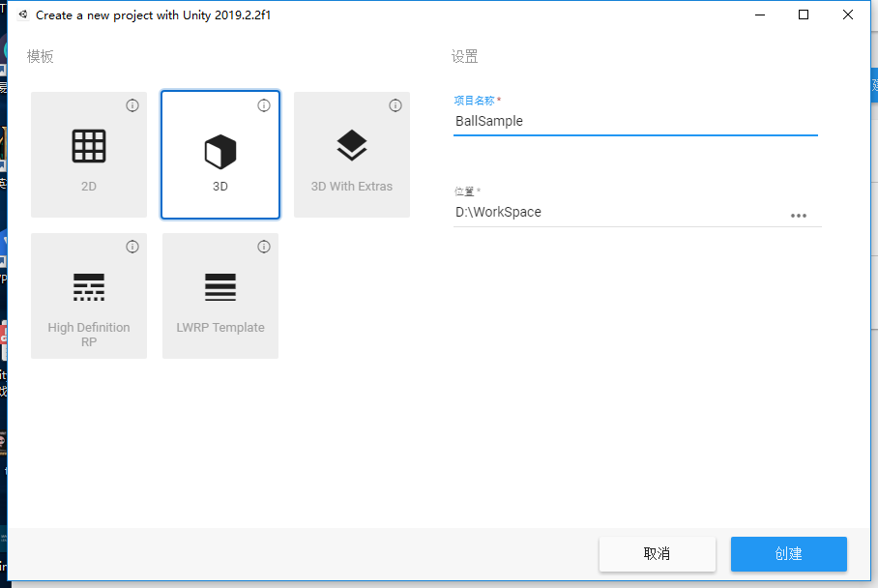The height and width of the screenshot is (588, 878).
Task: Open info for the 3D template
Action: pyautogui.click(x=264, y=105)
